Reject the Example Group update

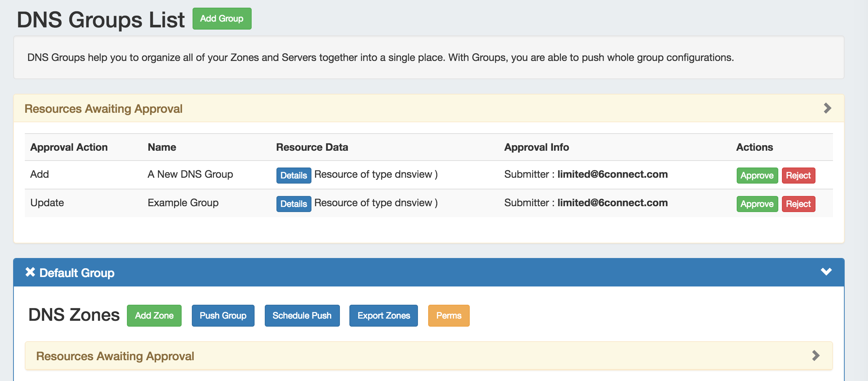pyautogui.click(x=798, y=204)
